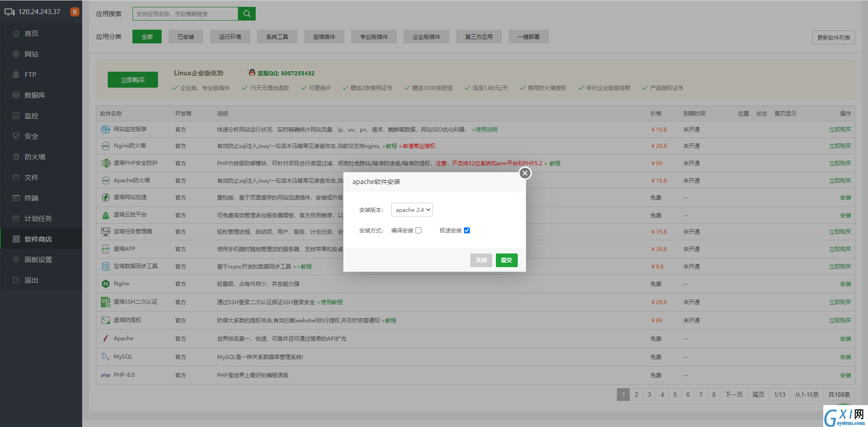868x427 pixels.
Task: Click the 客服QQ: 3007255432 link
Action: 286,73
